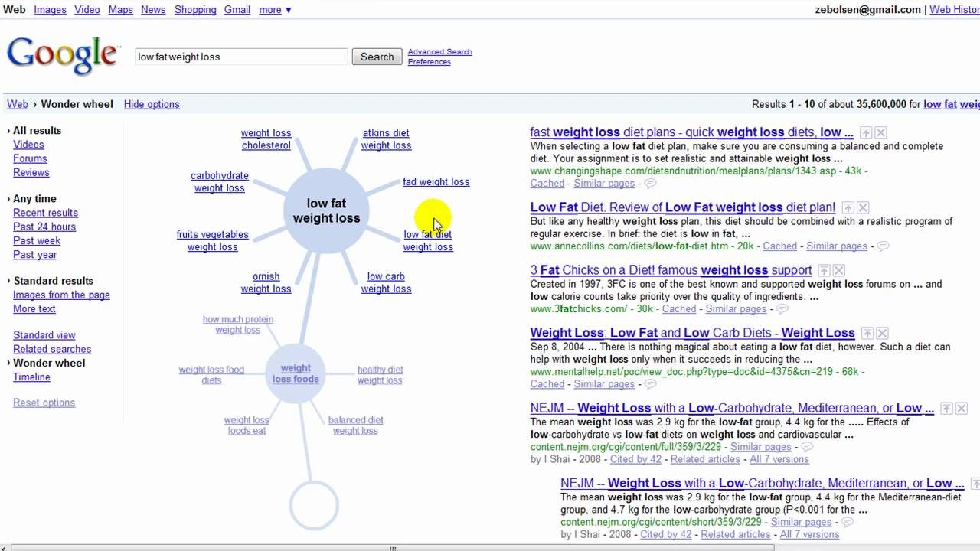Show Recent results in sidebar
The height and width of the screenshot is (551, 980).
45,213
